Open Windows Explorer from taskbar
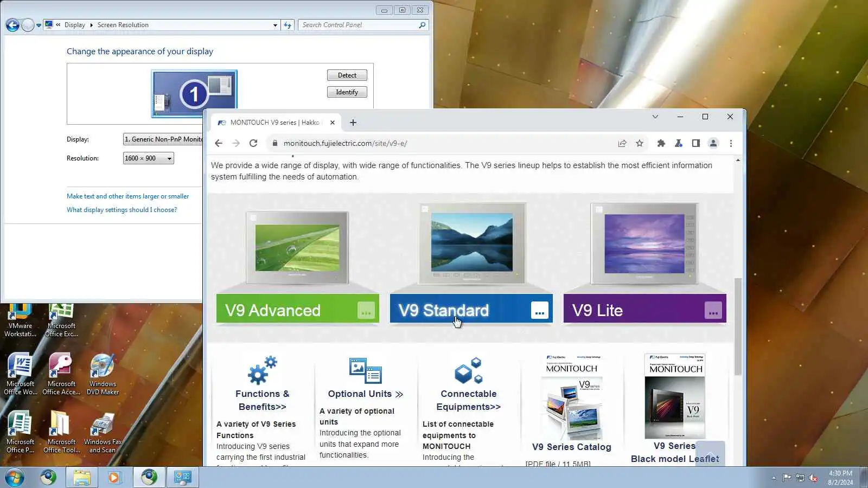This screenshot has height=488, width=868. point(82,477)
